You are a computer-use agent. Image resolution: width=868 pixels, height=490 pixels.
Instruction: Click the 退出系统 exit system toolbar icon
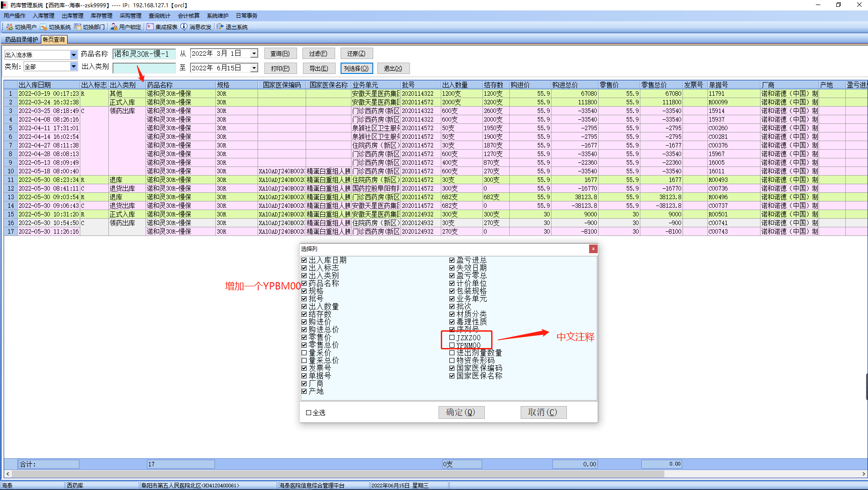(x=220, y=27)
